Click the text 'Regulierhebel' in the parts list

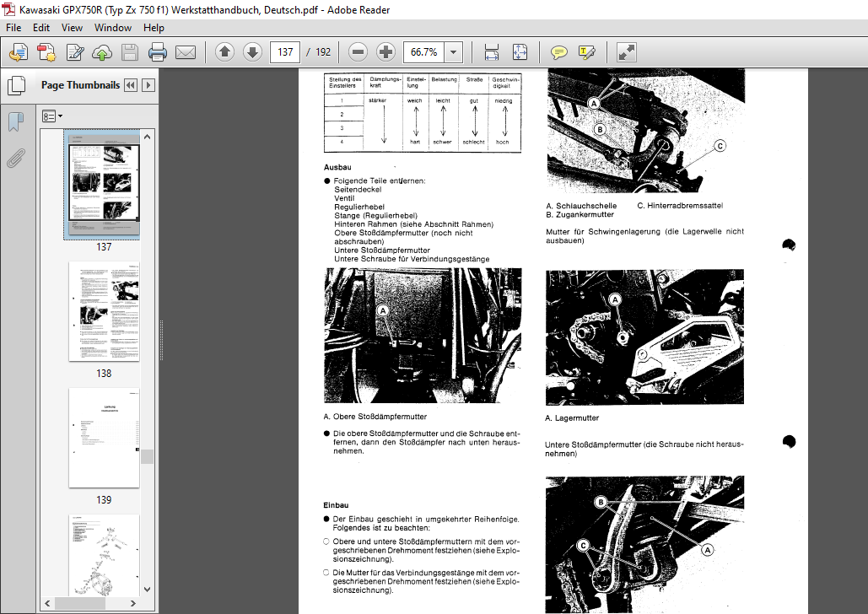(x=359, y=207)
